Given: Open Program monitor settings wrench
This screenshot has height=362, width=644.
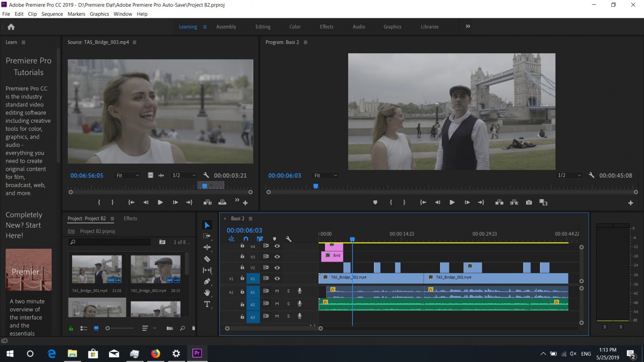Looking at the screenshot, I should pyautogui.click(x=592, y=175).
